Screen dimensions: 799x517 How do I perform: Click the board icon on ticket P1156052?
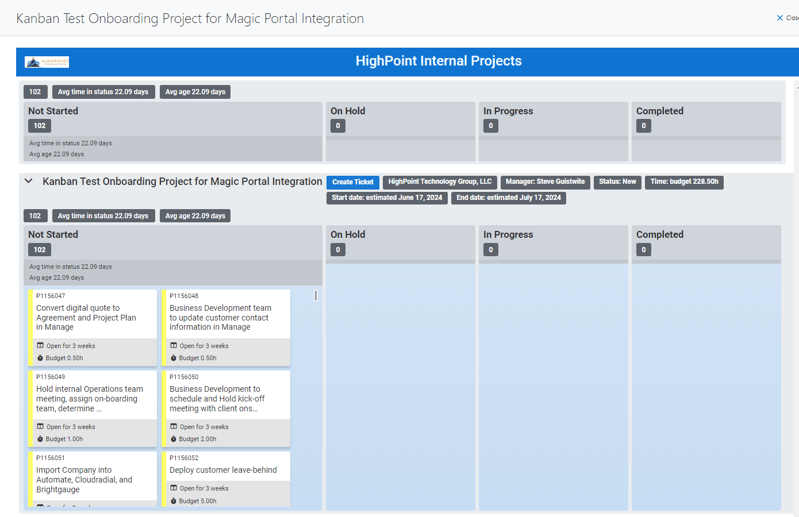pyautogui.click(x=174, y=488)
